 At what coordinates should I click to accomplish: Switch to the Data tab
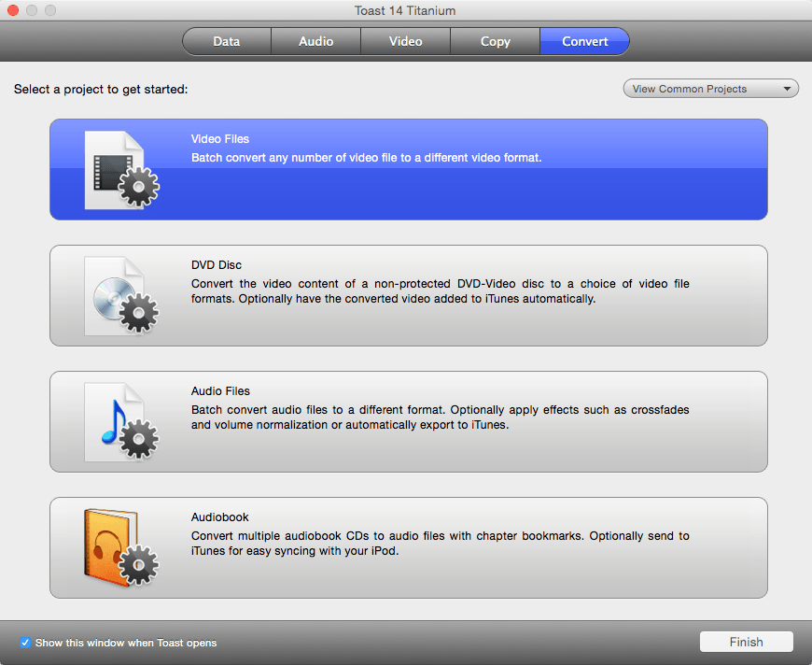[x=226, y=41]
